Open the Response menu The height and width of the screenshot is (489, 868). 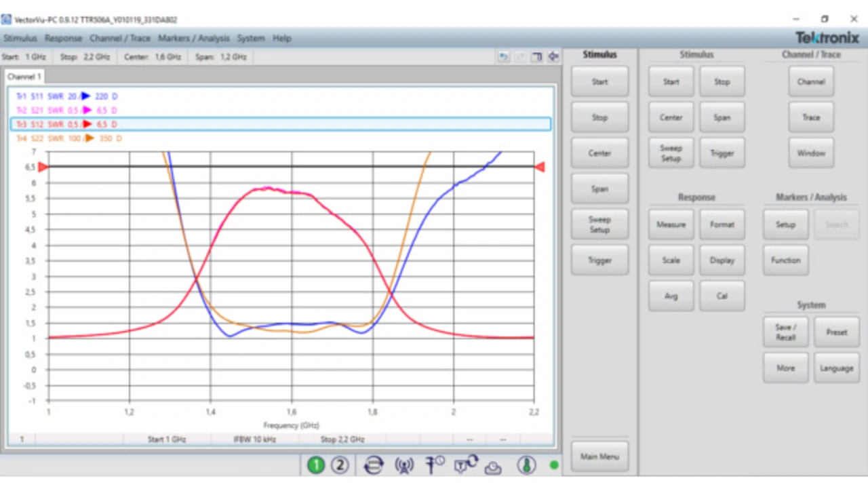[63, 39]
